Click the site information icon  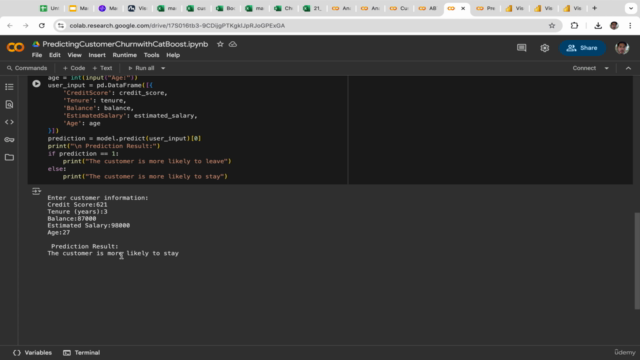[61, 25]
